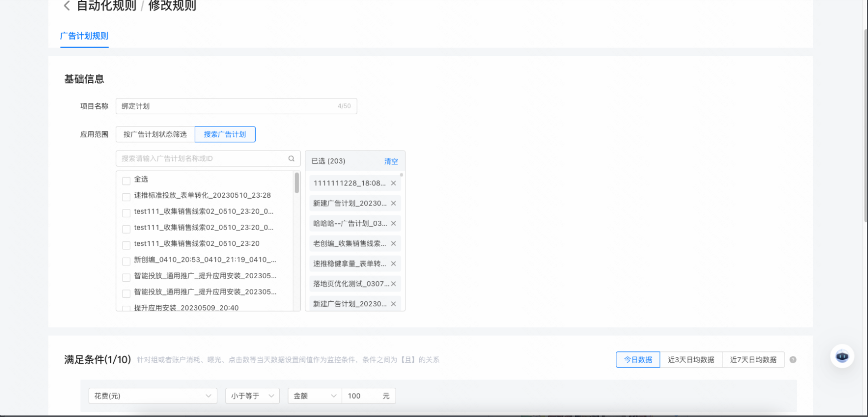Viewport: 868px width, 417px height.
Task: Select 按广告计划状态筛选 option
Action: tap(155, 134)
